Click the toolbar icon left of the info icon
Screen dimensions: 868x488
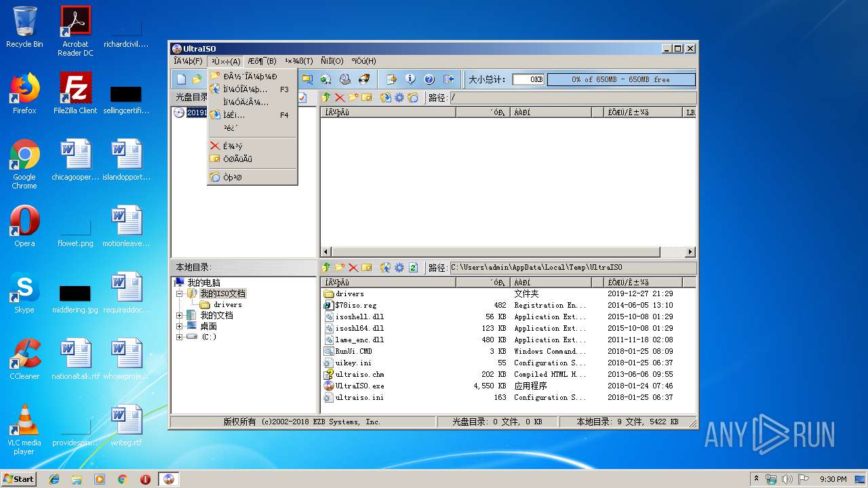point(391,79)
